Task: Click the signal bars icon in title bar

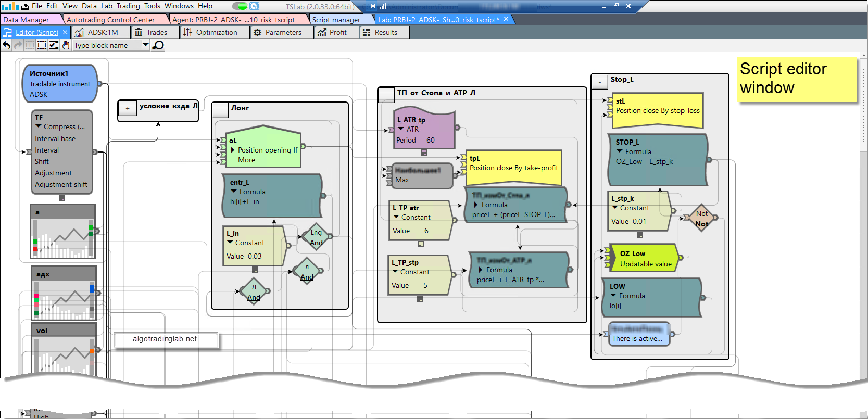Action: [383, 6]
